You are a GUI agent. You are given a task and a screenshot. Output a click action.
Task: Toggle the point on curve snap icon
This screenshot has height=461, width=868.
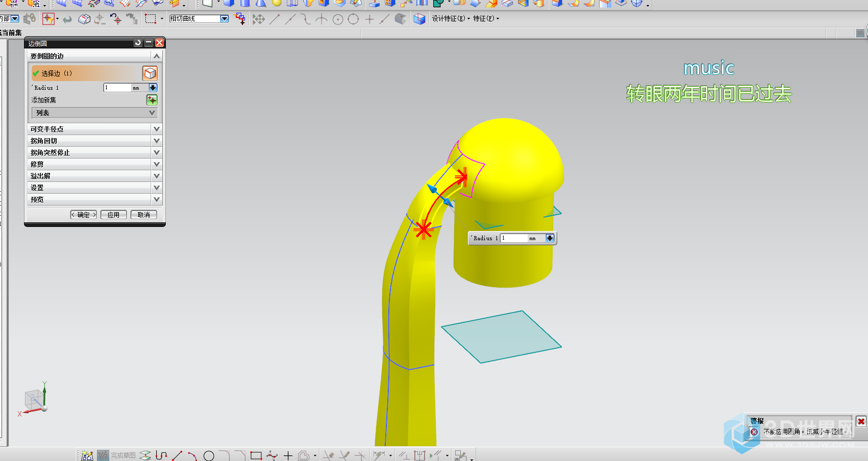coord(385,19)
